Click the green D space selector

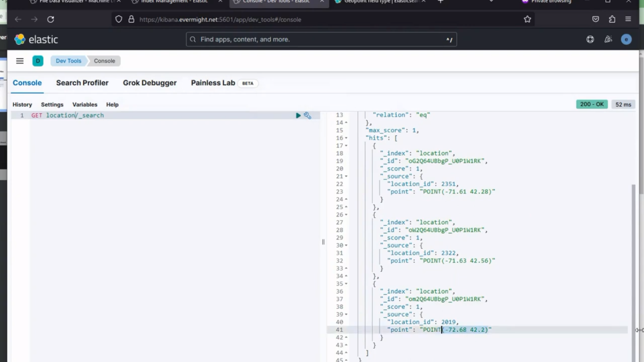click(x=38, y=61)
